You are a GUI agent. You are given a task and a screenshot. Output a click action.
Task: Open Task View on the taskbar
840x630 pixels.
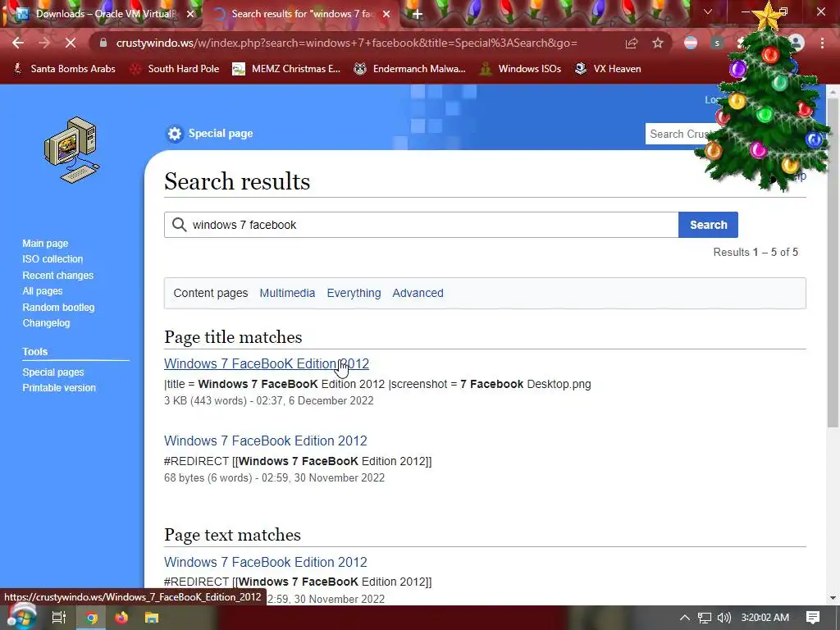[58, 618]
